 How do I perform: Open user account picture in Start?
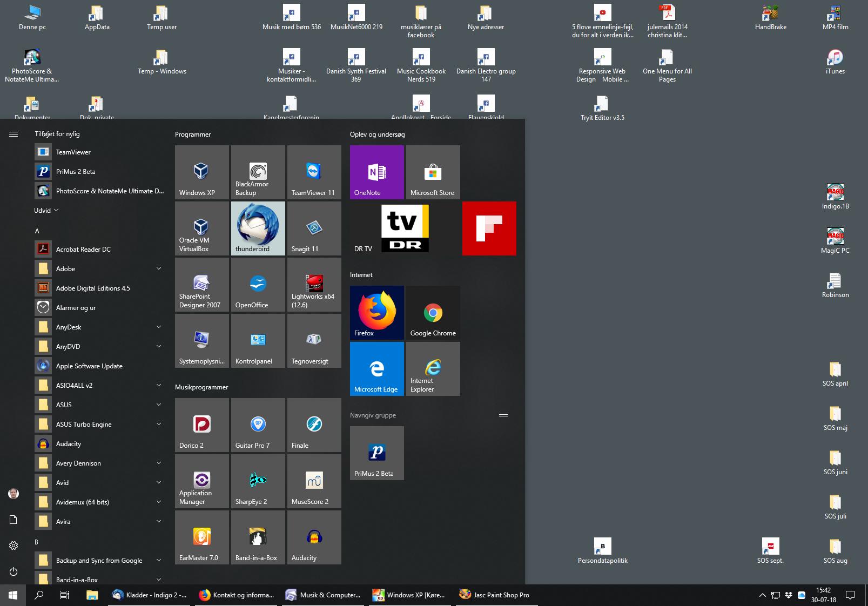14,494
